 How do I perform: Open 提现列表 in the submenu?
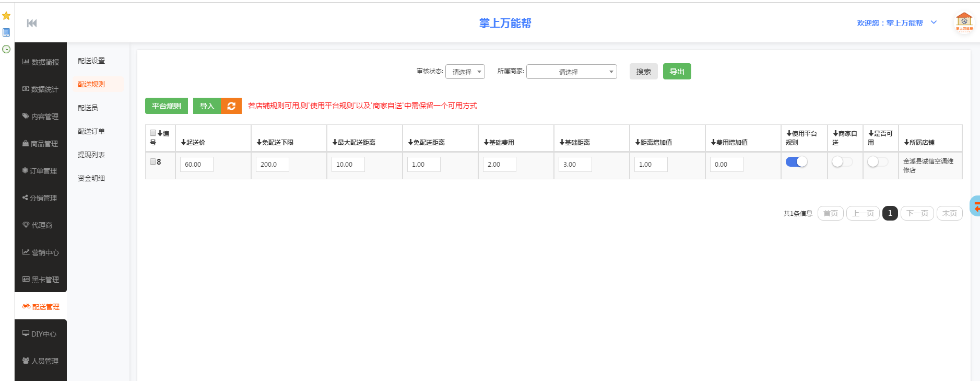tap(91, 155)
